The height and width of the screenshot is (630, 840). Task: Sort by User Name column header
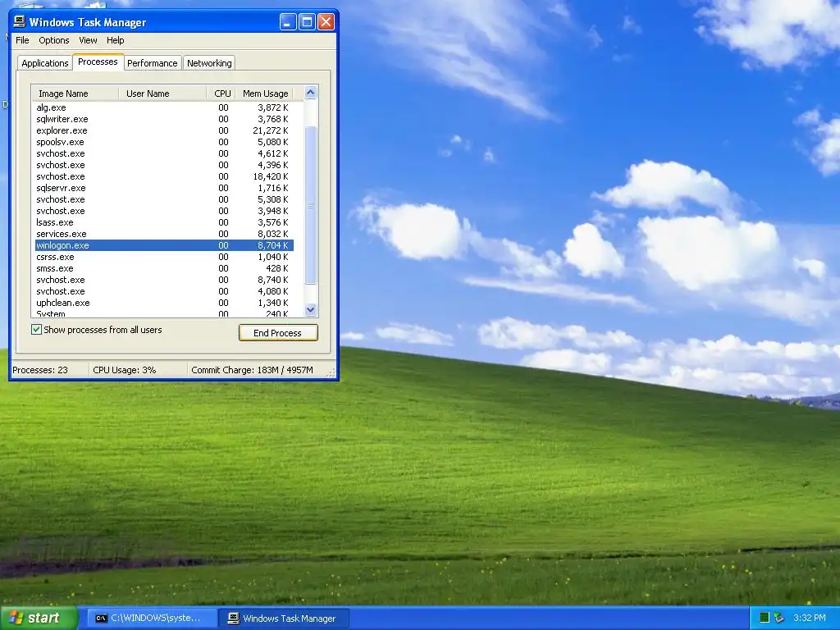click(162, 94)
